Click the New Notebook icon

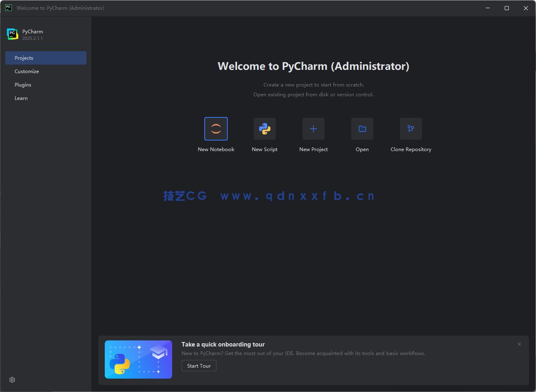216,129
